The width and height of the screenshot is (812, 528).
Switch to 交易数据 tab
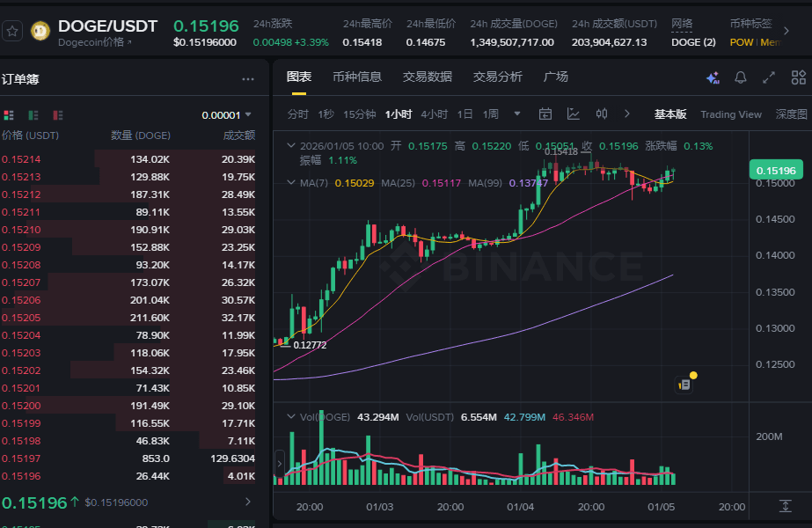coord(428,77)
